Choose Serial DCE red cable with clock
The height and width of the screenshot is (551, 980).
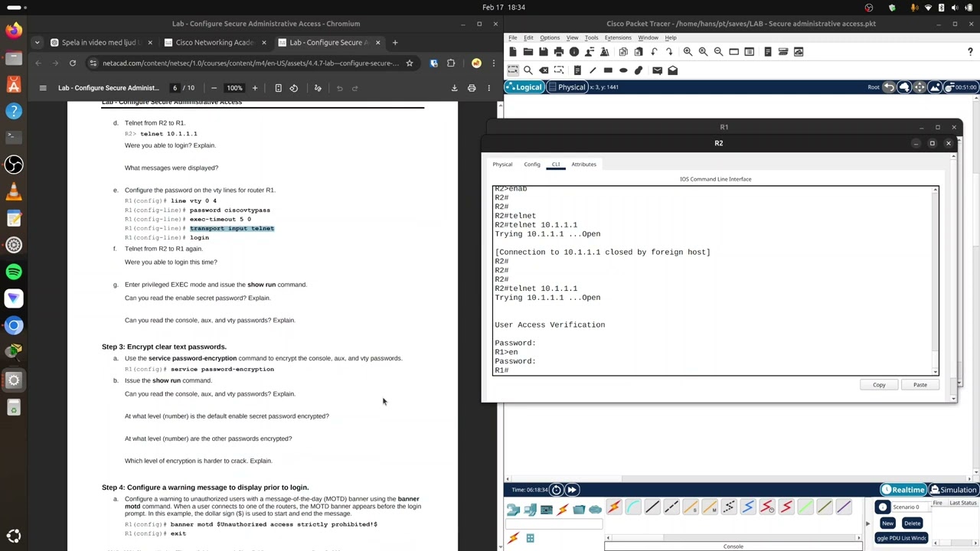(x=767, y=507)
